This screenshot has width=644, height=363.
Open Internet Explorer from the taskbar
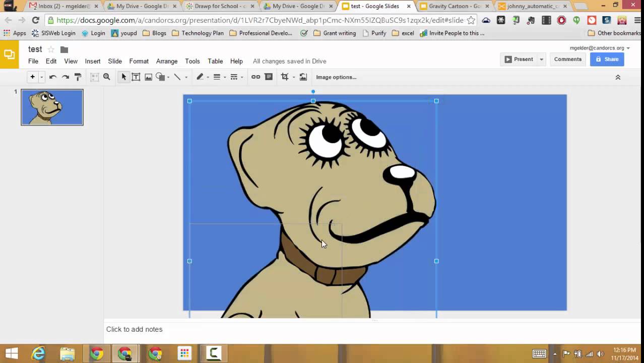pyautogui.click(x=39, y=353)
